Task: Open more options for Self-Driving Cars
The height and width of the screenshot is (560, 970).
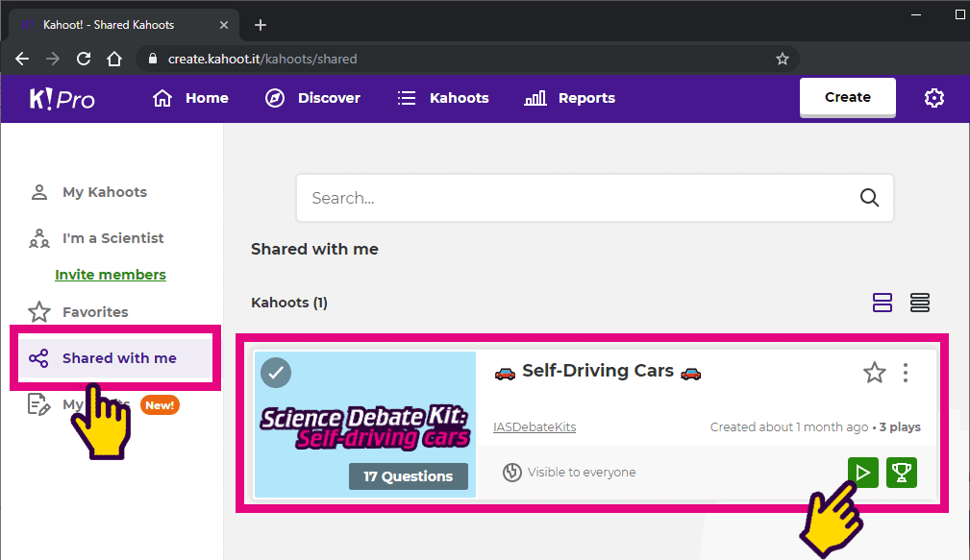Action: point(906,373)
